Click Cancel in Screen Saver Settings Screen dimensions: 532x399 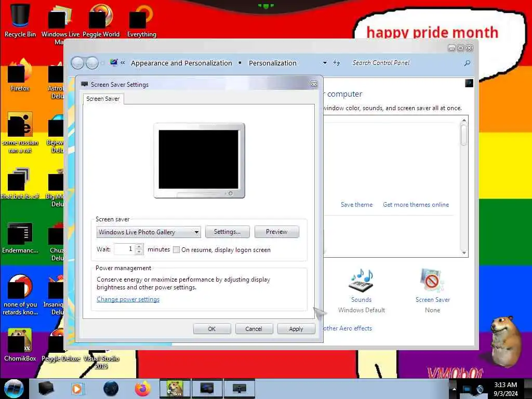[x=254, y=329]
